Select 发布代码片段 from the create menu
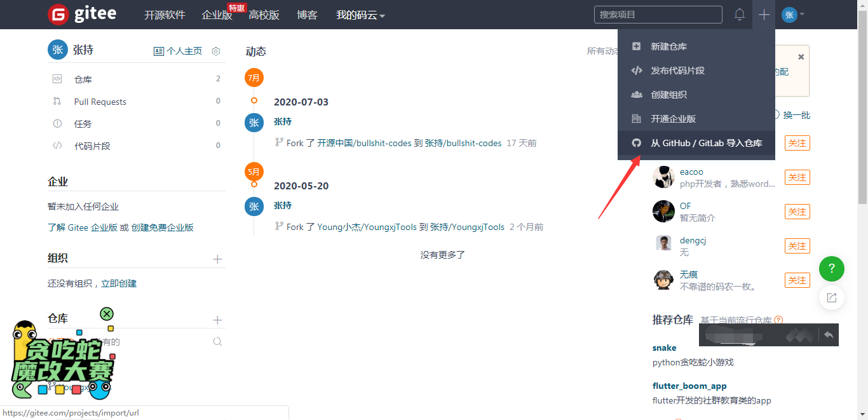The height and width of the screenshot is (420, 868). pyautogui.click(x=696, y=71)
